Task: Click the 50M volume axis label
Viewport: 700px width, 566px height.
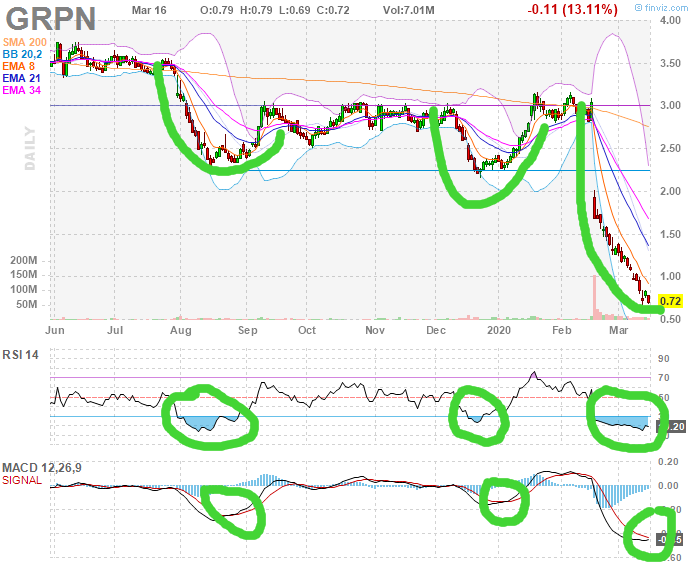Action: [26, 305]
